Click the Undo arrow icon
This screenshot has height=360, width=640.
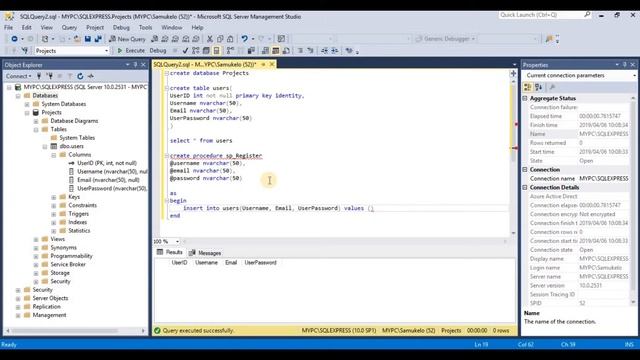(244, 39)
